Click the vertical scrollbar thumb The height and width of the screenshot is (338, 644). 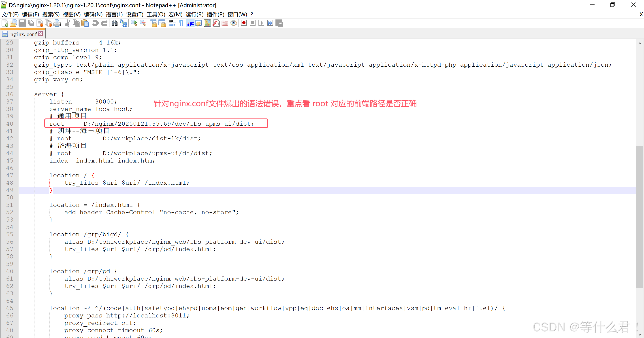[640, 217]
